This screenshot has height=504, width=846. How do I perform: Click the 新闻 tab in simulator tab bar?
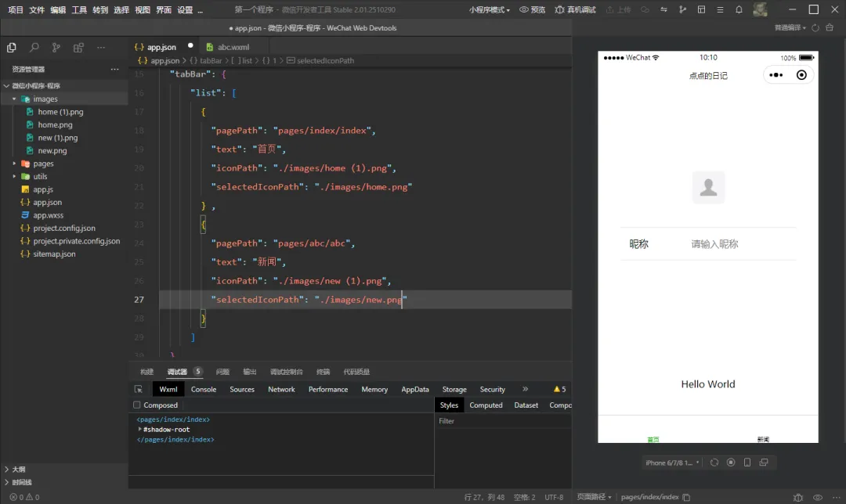[x=763, y=439]
